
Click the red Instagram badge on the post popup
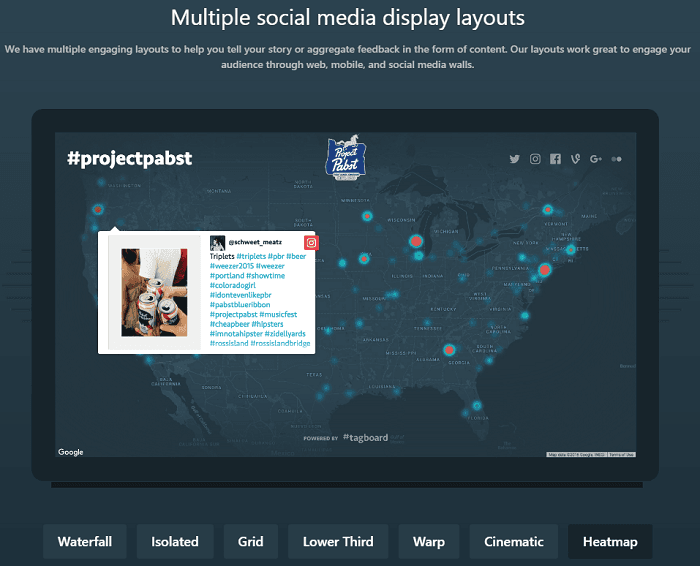pos(312,242)
